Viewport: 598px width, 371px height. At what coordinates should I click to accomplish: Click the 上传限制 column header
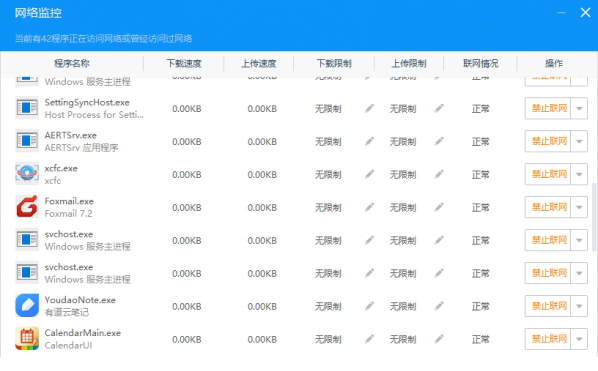(x=409, y=63)
